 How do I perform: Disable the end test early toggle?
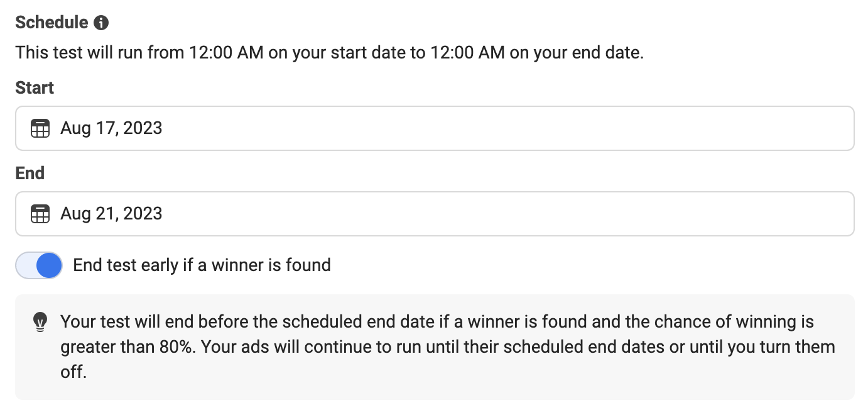pos(39,265)
